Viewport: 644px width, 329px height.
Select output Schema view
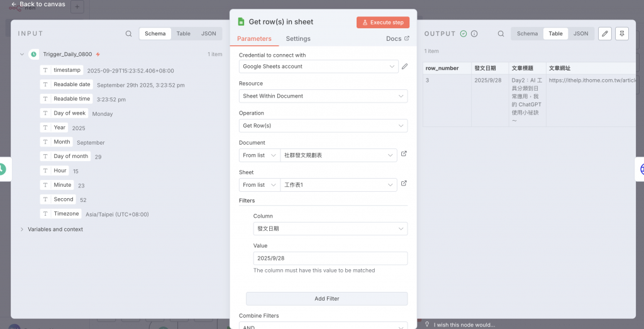pos(528,34)
